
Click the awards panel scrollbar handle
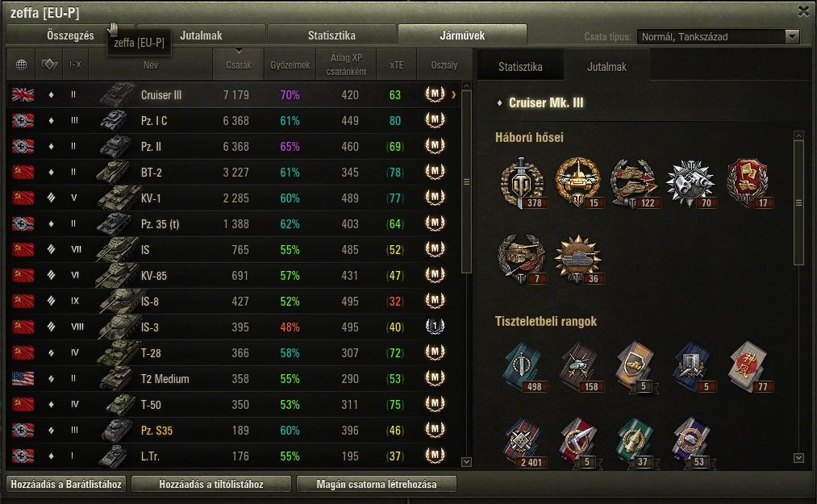coord(798,202)
